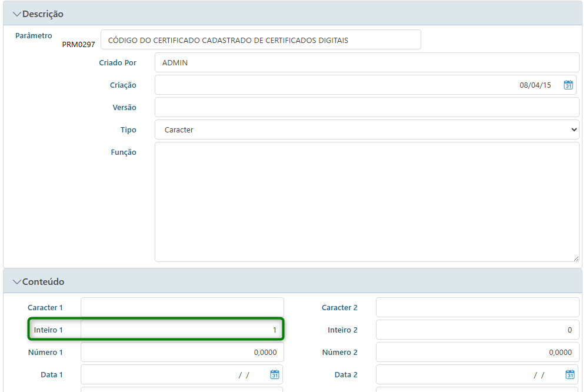Collapse the Conteúdo section

click(x=16, y=282)
